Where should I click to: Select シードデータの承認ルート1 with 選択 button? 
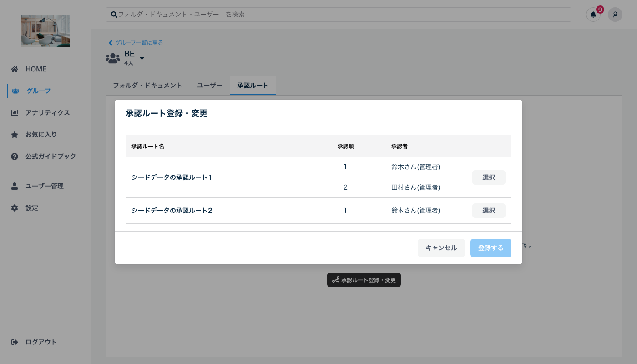click(489, 177)
